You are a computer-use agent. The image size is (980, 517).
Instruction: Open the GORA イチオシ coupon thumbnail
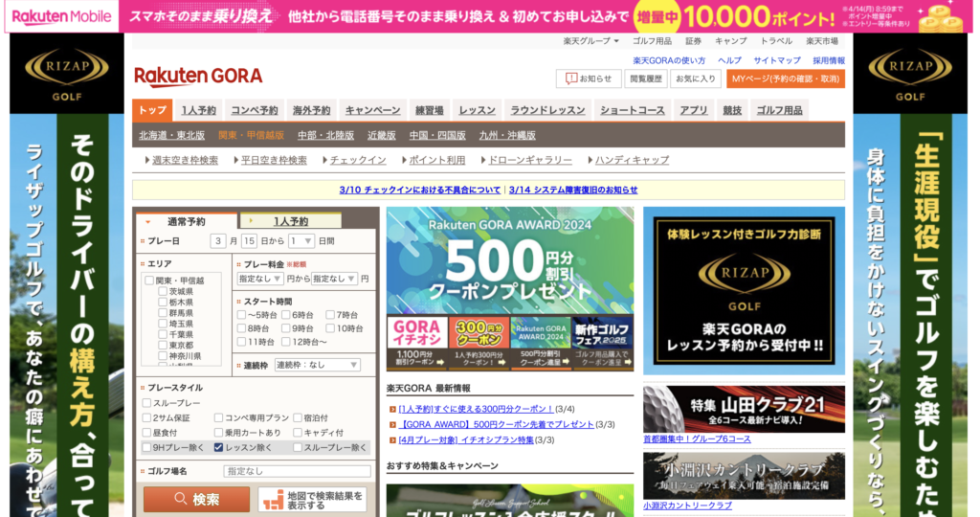pos(417,343)
